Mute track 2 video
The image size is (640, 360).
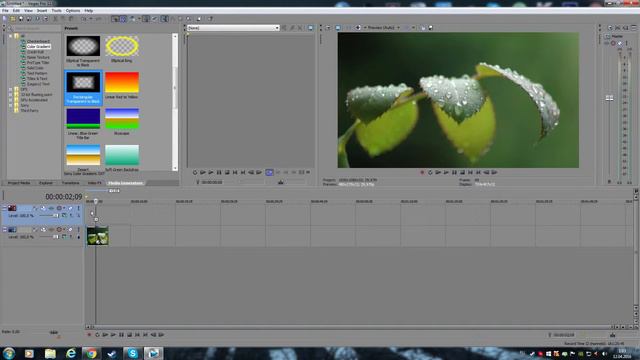(x=70, y=229)
